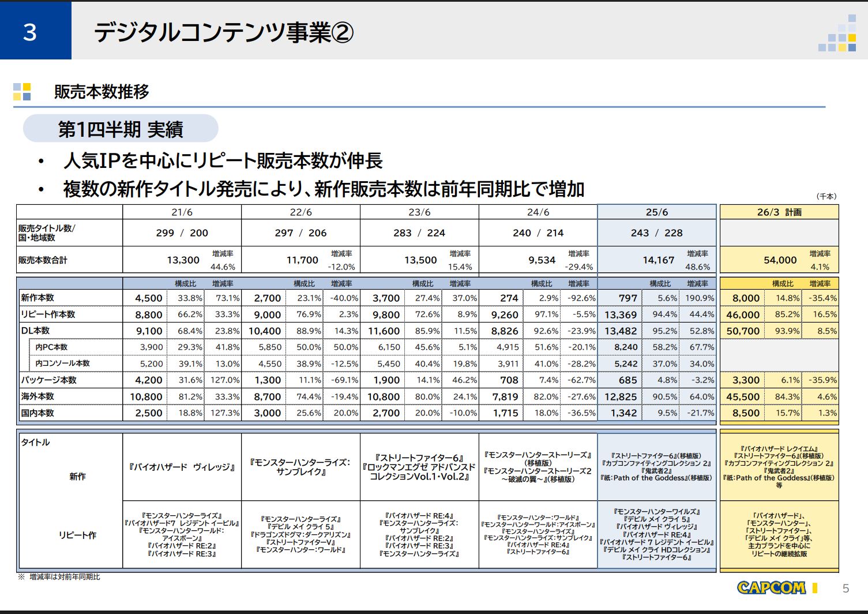Click the 23/6 new title cell with ストリートファイター6
Image resolution: width=868 pixels, height=614 pixels.
419,467
